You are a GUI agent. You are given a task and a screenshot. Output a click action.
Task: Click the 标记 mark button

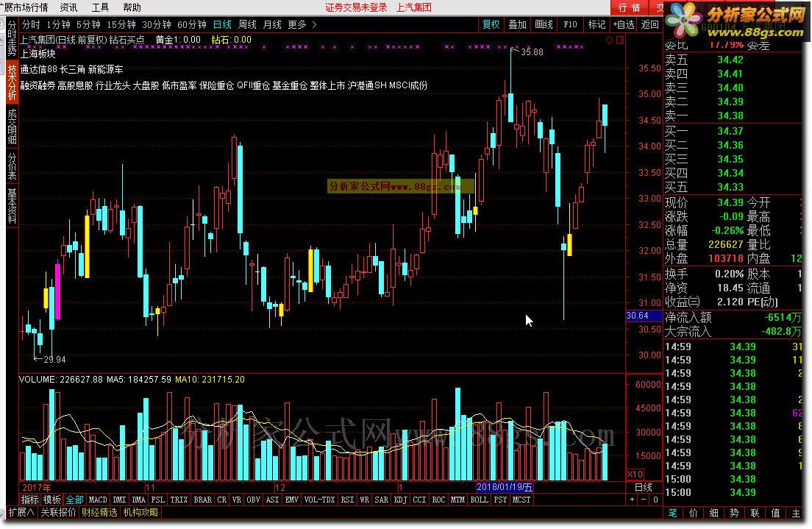pyautogui.click(x=596, y=24)
